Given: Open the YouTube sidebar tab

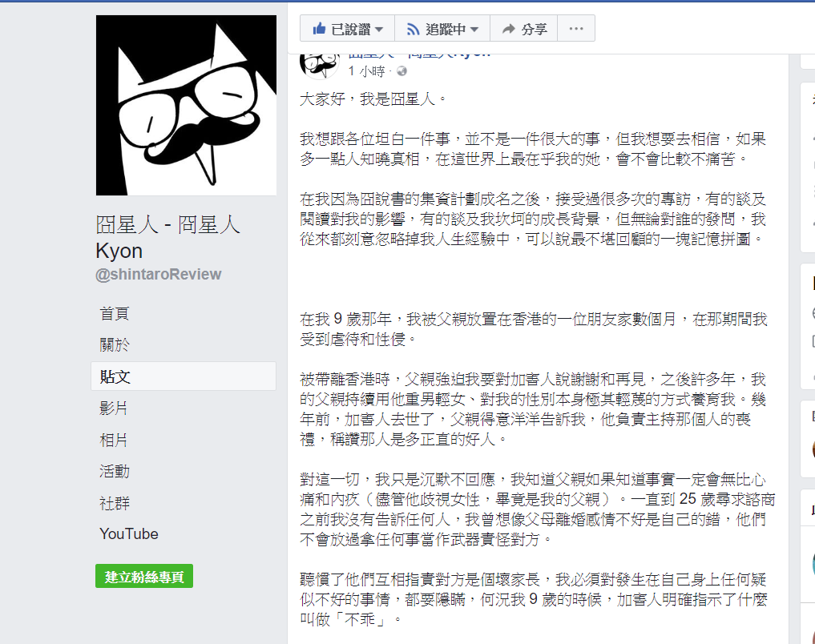Looking at the screenshot, I should point(129,534).
